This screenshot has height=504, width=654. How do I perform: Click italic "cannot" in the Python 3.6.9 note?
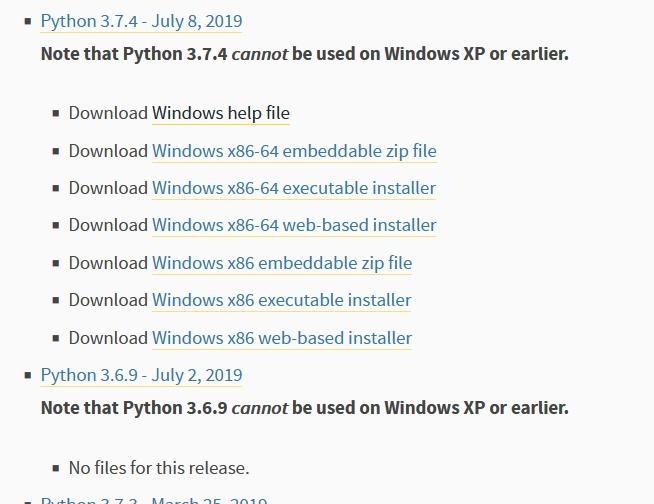tap(260, 408)
